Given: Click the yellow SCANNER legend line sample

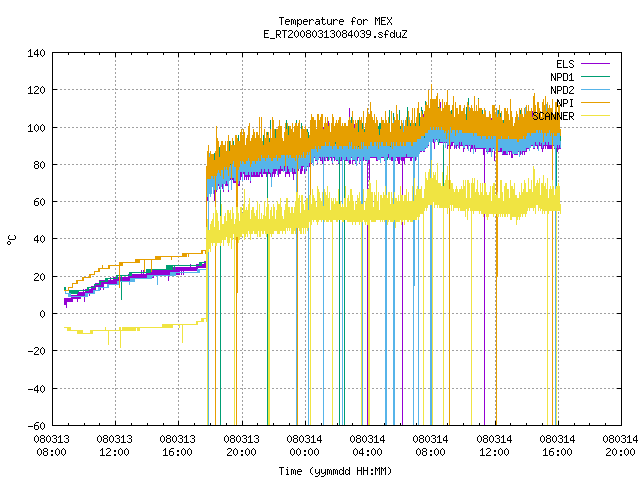Looking at the screenshot, I should [x=595, y=116].
